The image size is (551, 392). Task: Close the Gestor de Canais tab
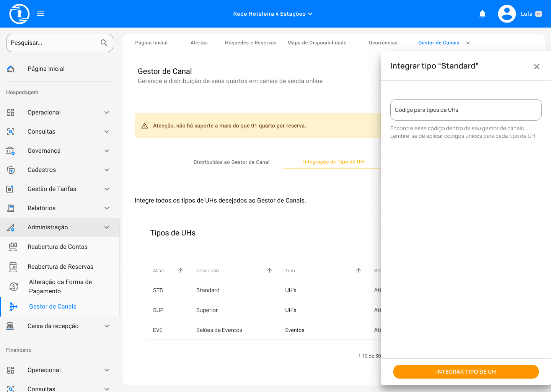[x=468, y=43]
